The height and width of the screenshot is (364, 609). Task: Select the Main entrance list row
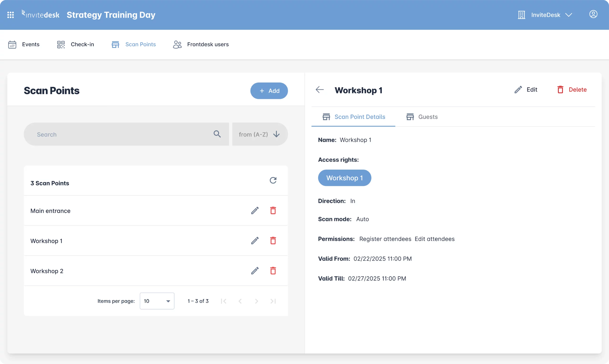pos(156,211)
